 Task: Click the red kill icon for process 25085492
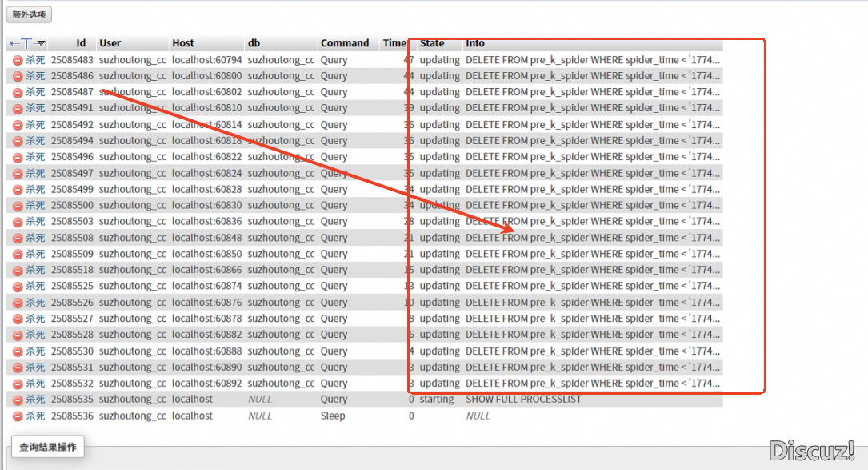[x=18, y=125]
